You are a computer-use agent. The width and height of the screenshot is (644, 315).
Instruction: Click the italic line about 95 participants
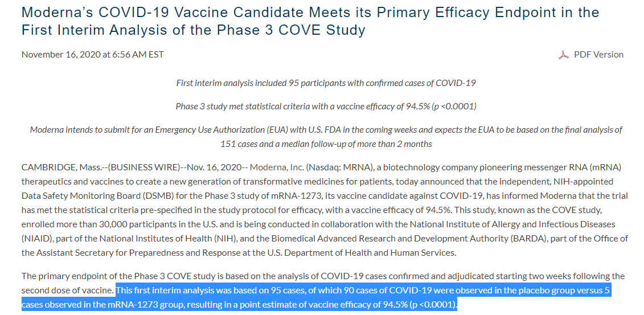[x=326, y=83]
